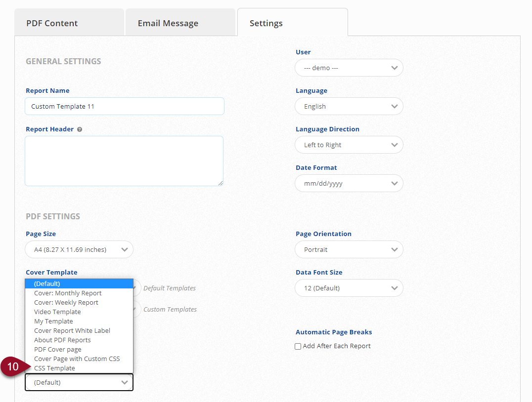Image resolution: width=532 pixels, height=402 pixels.
Task: Enable Add After Each Report checkbox
Action: pos(298,346)
